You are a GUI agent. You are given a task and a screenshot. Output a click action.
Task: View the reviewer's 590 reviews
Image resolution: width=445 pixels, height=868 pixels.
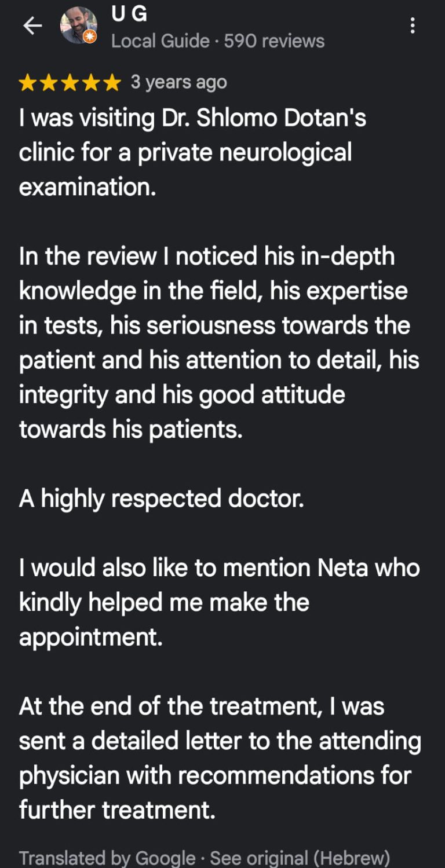tap(274, 41)
